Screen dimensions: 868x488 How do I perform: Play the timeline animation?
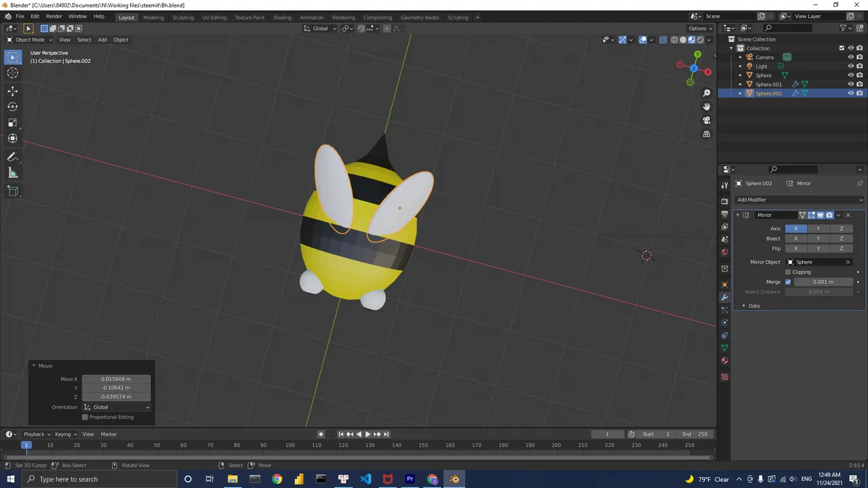click(368, 434)
